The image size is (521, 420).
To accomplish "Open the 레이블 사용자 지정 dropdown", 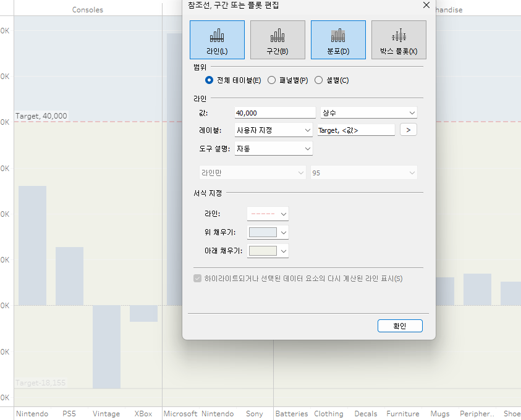I will (x=273, y=130).
